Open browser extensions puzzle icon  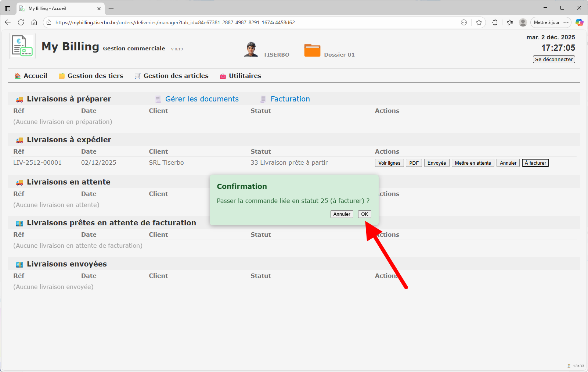(495, 22)
